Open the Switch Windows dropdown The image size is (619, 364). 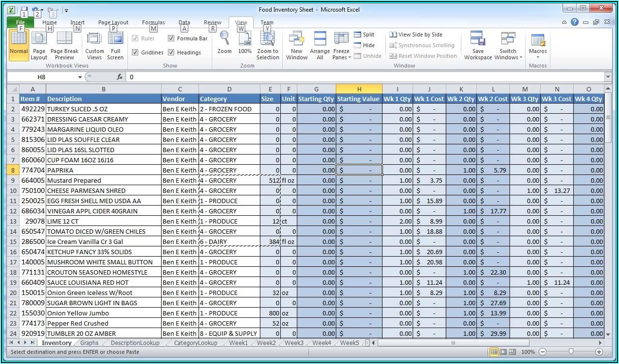(x=508, y=57)
